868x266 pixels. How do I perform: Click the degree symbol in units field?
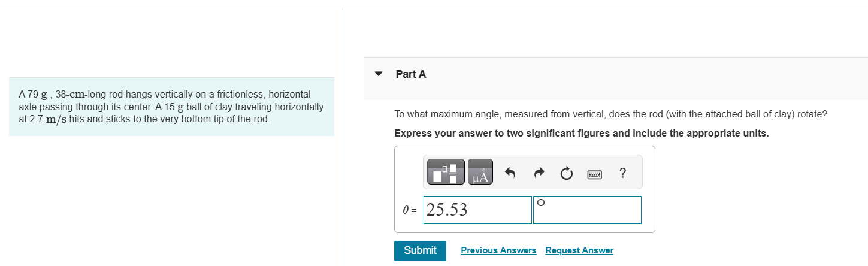click(541, 202)
